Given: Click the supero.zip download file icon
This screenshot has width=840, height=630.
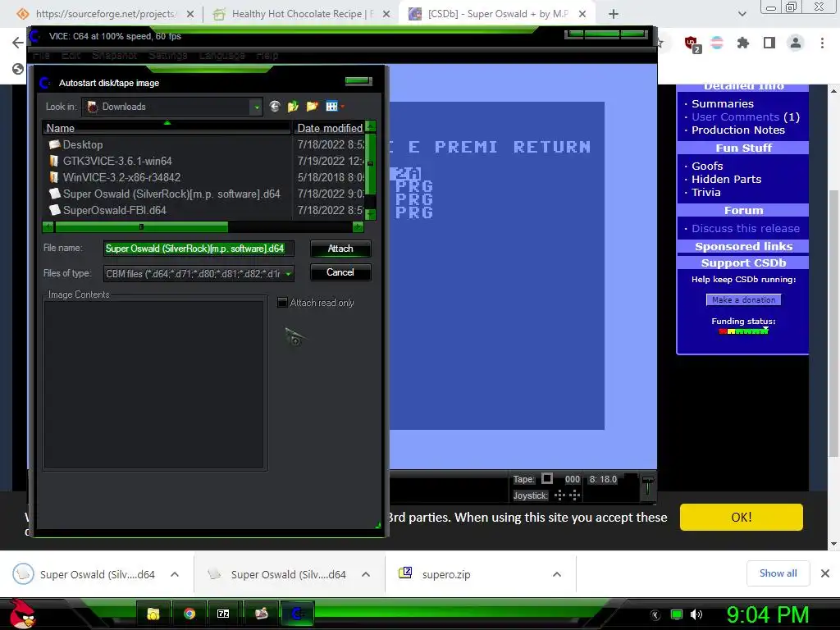Looking at the screenshot, I should (x=405, y=573).
